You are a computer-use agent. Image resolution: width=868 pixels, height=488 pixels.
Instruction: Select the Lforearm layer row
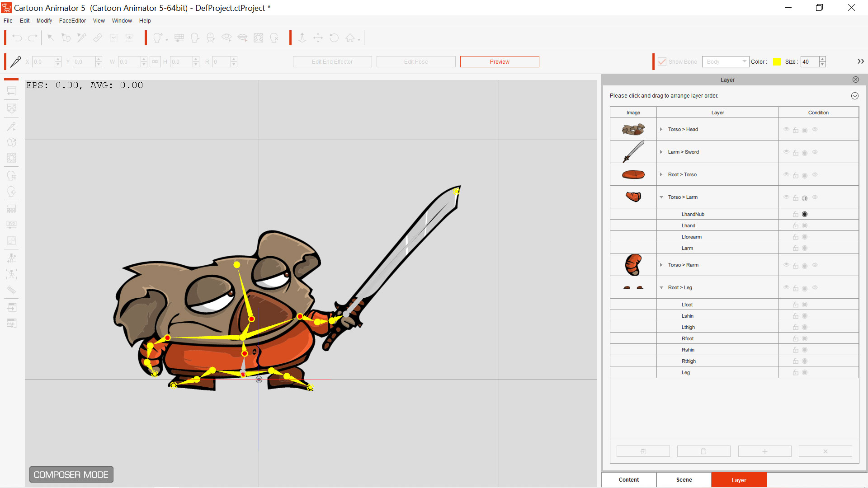734,237
